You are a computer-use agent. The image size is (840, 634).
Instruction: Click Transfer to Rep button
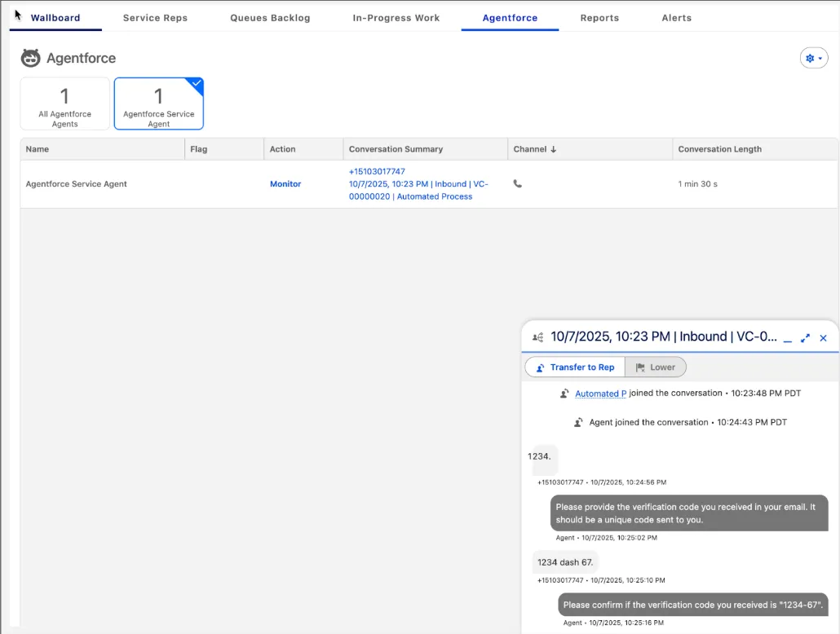pyautogui.click(x=574, y=368)
